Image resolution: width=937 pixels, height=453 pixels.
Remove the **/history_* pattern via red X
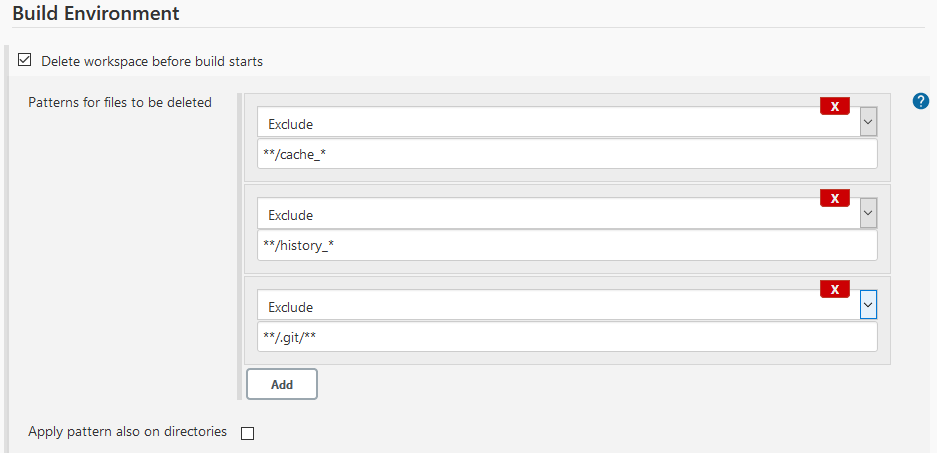point(834,198)
